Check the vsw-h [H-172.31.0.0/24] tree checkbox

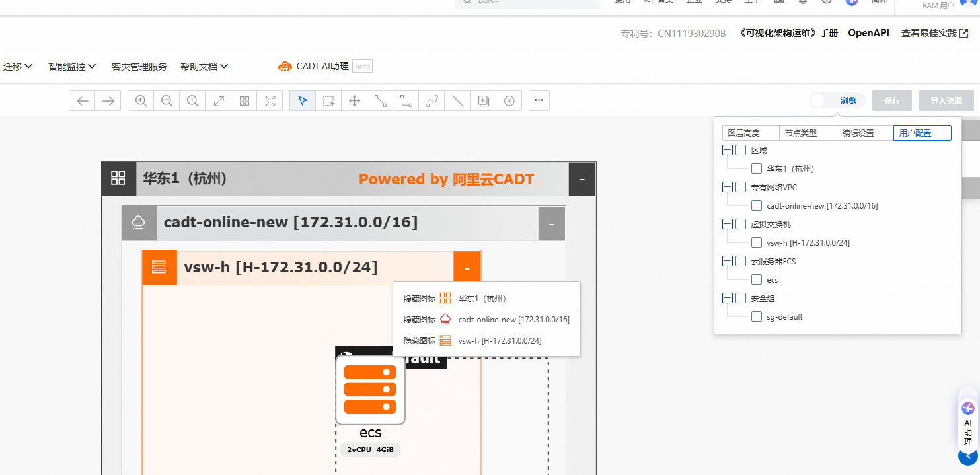(757, 242)
